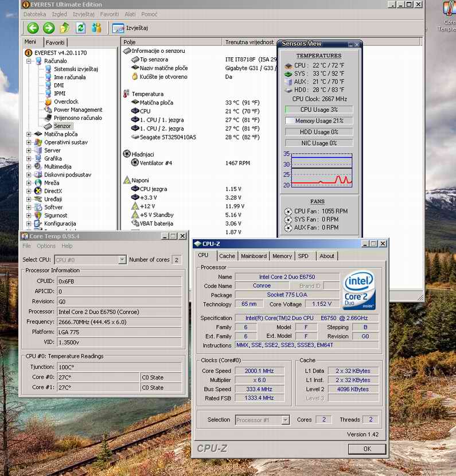Viewport: 456px width, 476px height.
Task: Click the Up folder icon in EVEREST toolbar
Action: pyautogui.click(x=65, y=28)
